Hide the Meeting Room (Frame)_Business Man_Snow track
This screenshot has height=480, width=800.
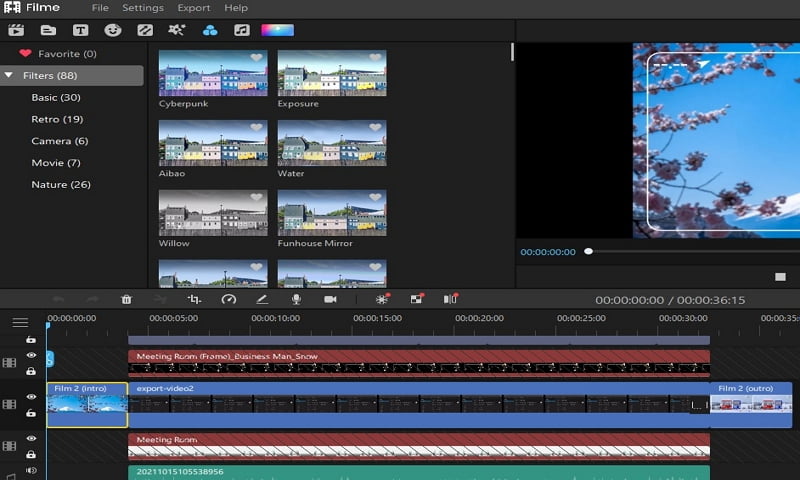31,355
